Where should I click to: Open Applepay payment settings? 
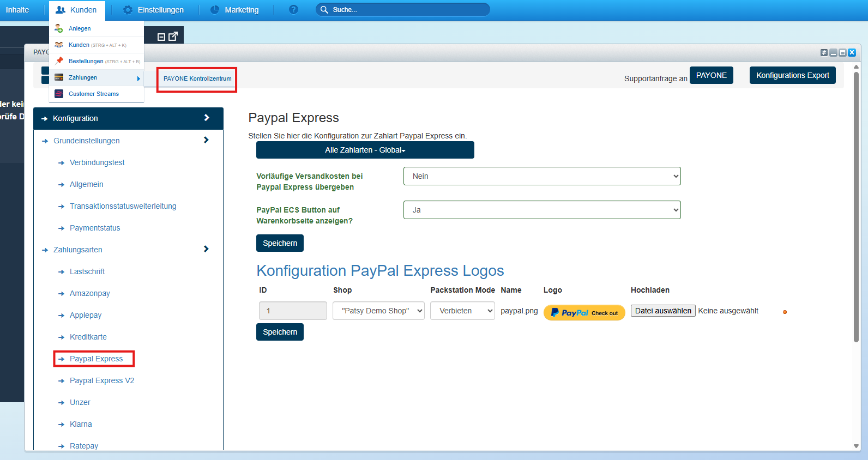point(86,315)
